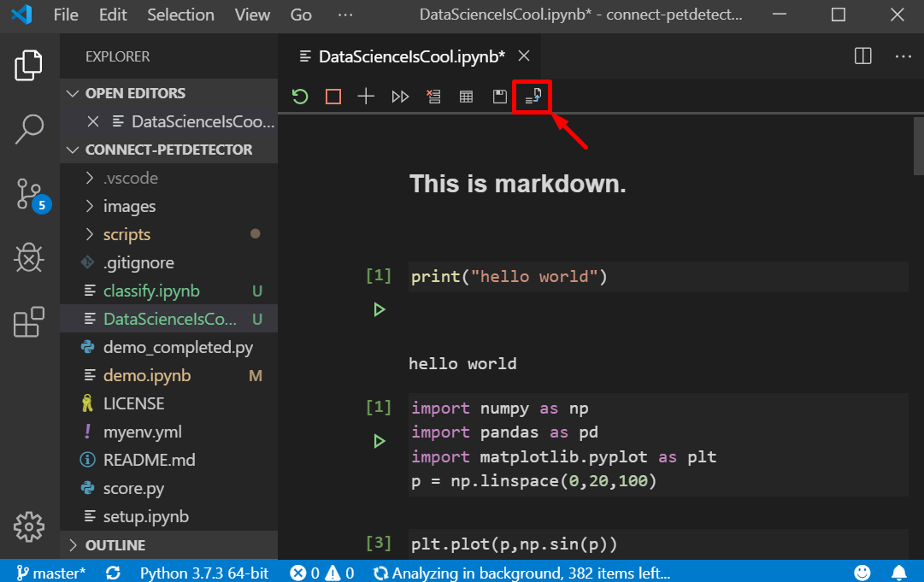Export notebook as Python file icon

pyautogui.click(x=533, y=96)
